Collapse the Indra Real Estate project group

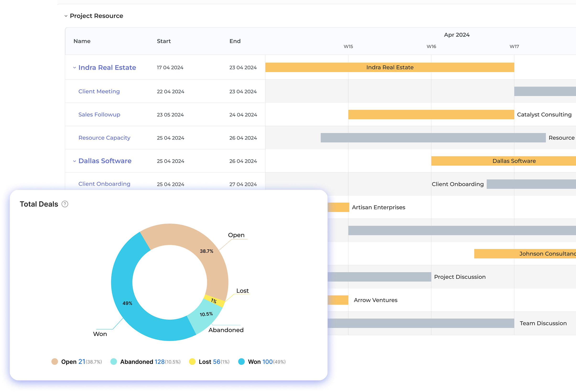click(x=74, y=67)
